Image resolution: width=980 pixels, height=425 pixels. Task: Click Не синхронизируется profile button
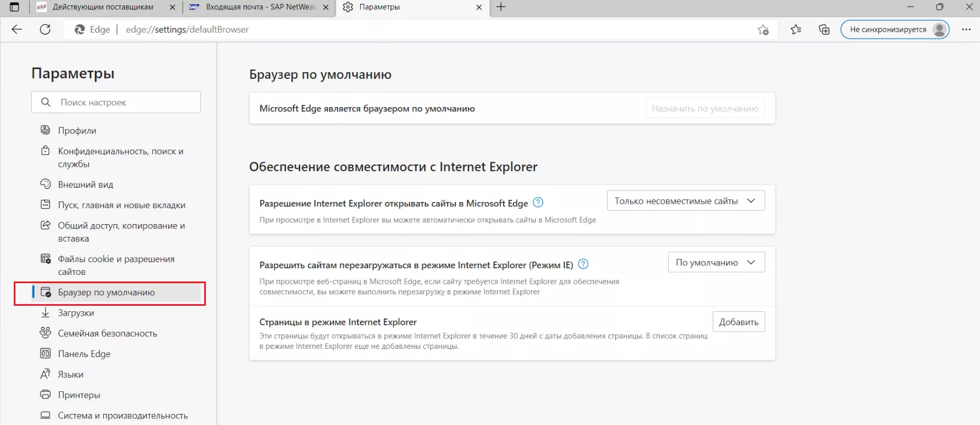894,30
